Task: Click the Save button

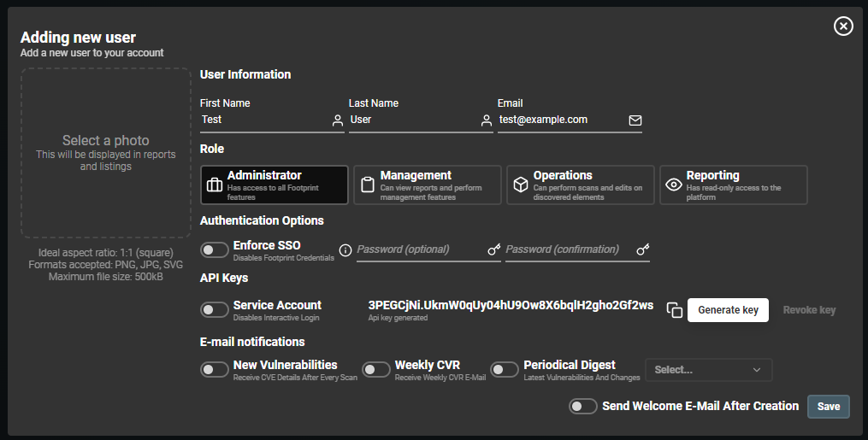Action: pyautogui.click(x=828, y=407)
